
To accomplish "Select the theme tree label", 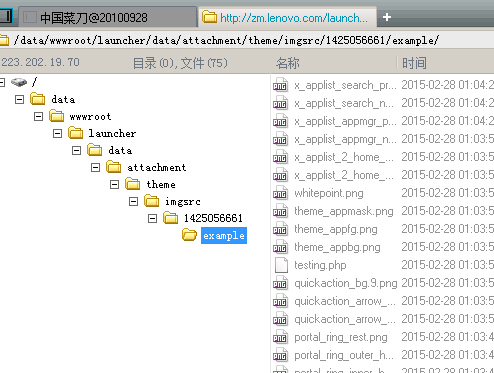I will pos(161,184).
